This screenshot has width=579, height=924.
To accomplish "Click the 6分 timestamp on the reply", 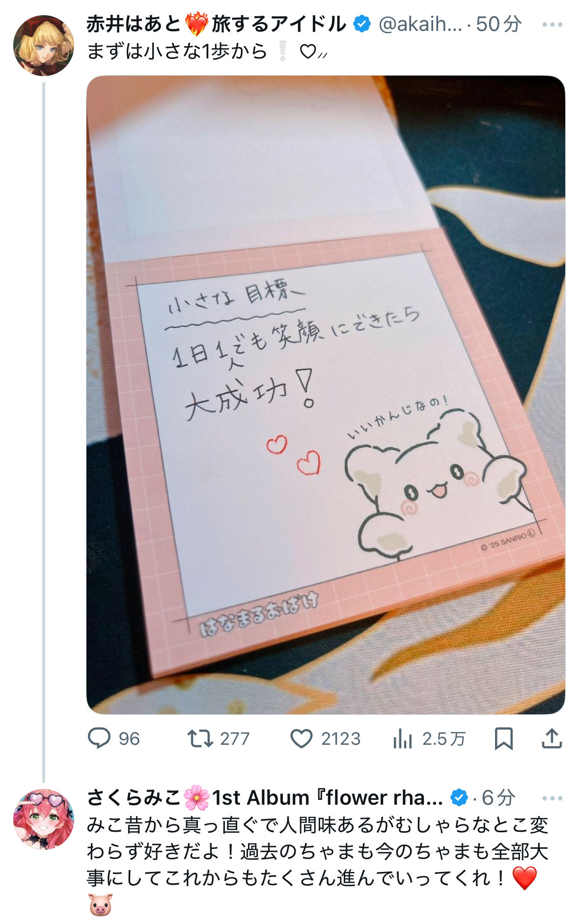I will [x=498, y=797].
